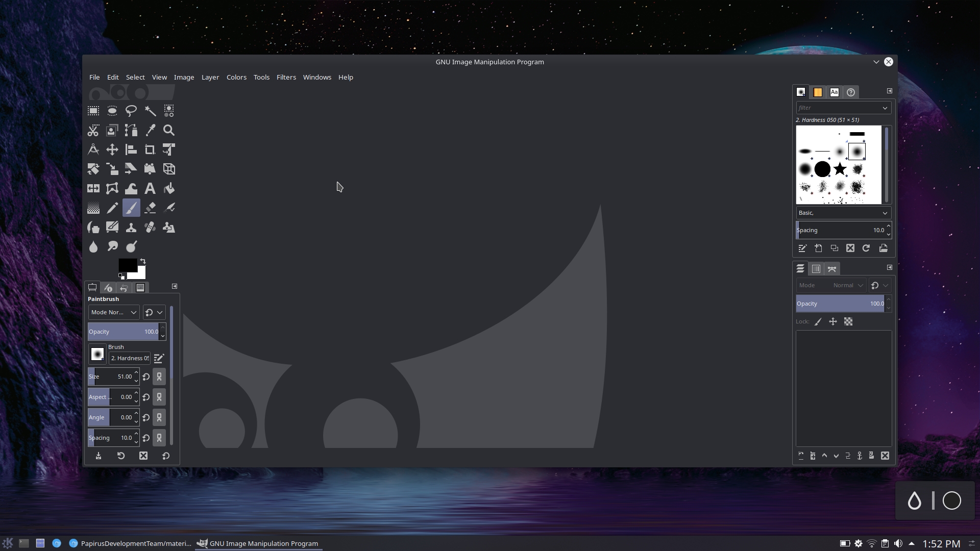980x551 pixels.
Task: Toggle lock alpha channel
Action: coord(848,321)
